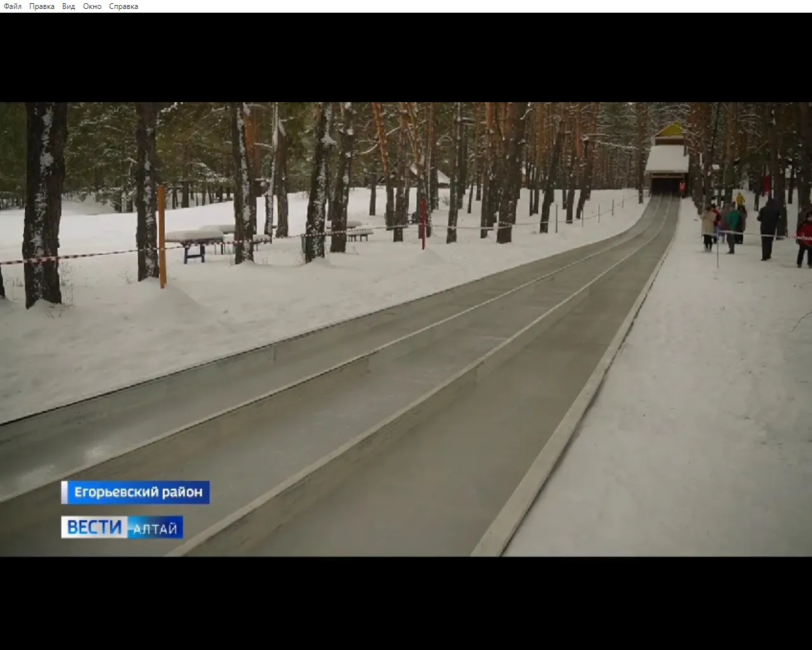The height and width of the screenshot is (650, 812).
Task: Click the person in the black coat
Action: (768, 230)
